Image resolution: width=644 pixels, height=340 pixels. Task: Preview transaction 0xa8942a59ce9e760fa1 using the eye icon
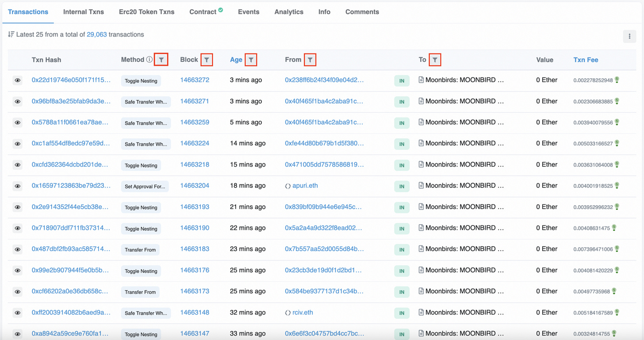click(x=18, y=334)
